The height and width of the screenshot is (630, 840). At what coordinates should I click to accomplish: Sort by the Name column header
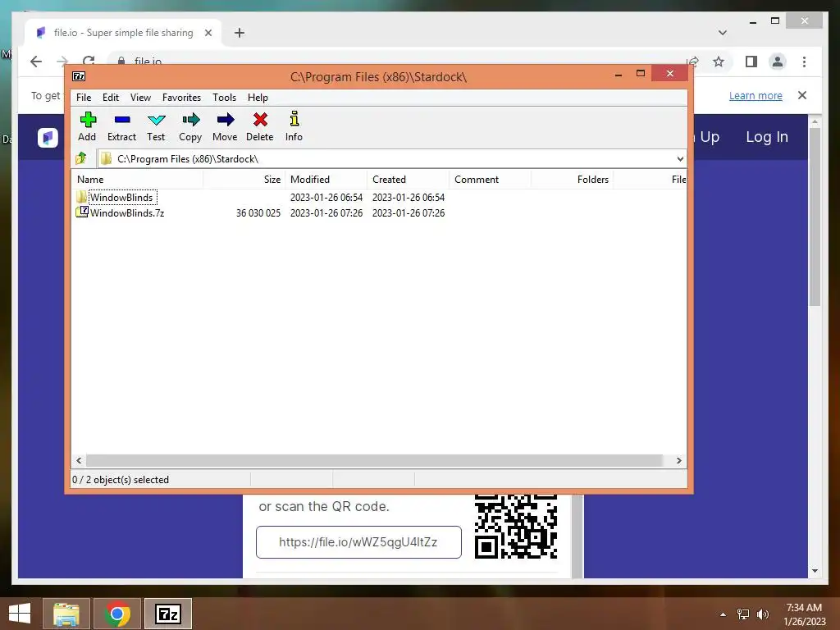coord(138,180)
